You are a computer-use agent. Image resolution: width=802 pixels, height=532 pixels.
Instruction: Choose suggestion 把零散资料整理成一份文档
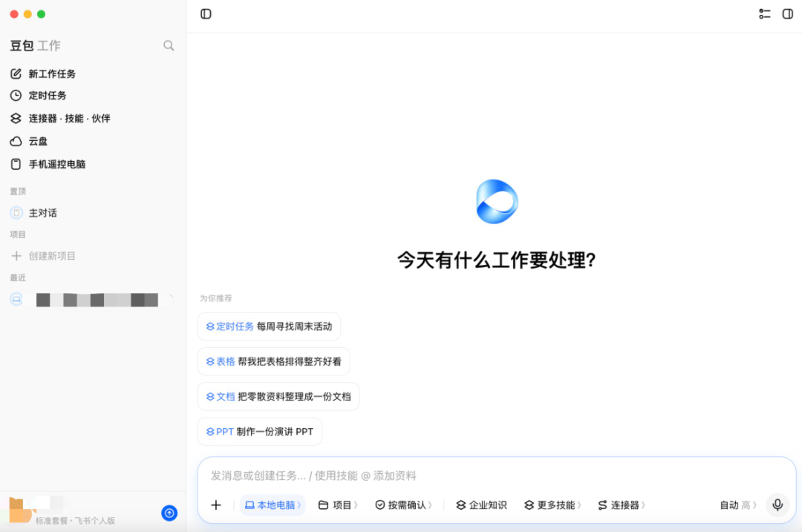(x=278, y=396)
